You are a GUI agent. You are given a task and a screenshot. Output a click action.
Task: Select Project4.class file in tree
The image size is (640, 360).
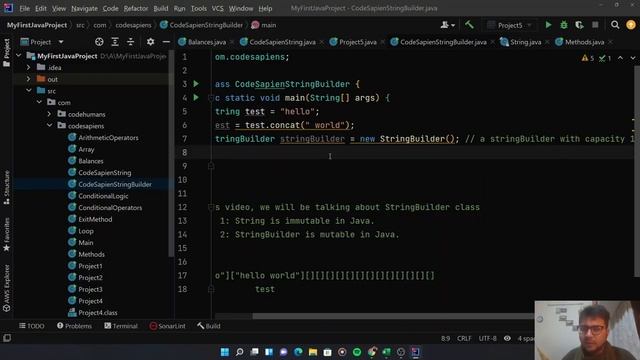pyautogui.click(x=98, y=313)
